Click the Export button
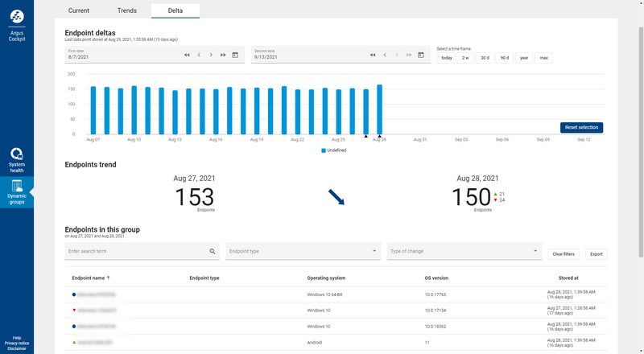Viewport: 644px width, 354px height. pos(597,253)
